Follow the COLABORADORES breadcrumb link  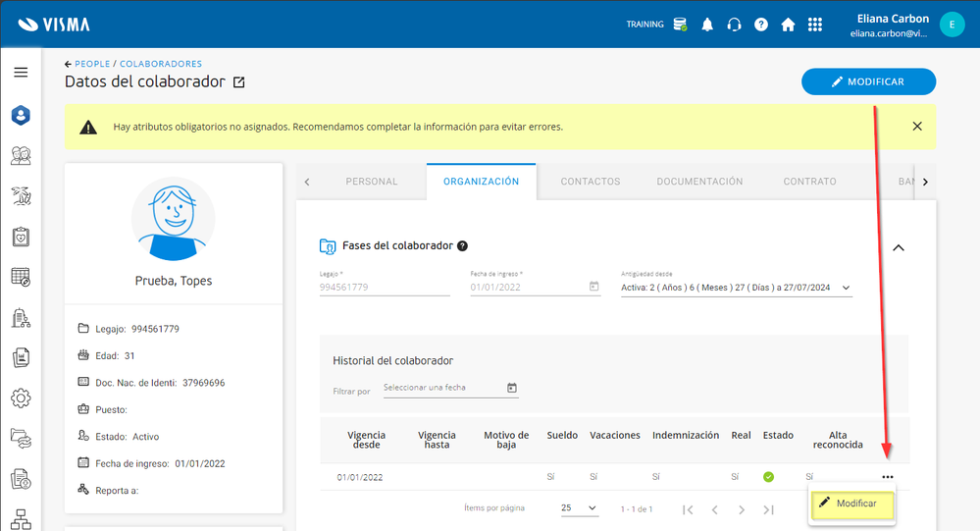(x=161, y=64)
